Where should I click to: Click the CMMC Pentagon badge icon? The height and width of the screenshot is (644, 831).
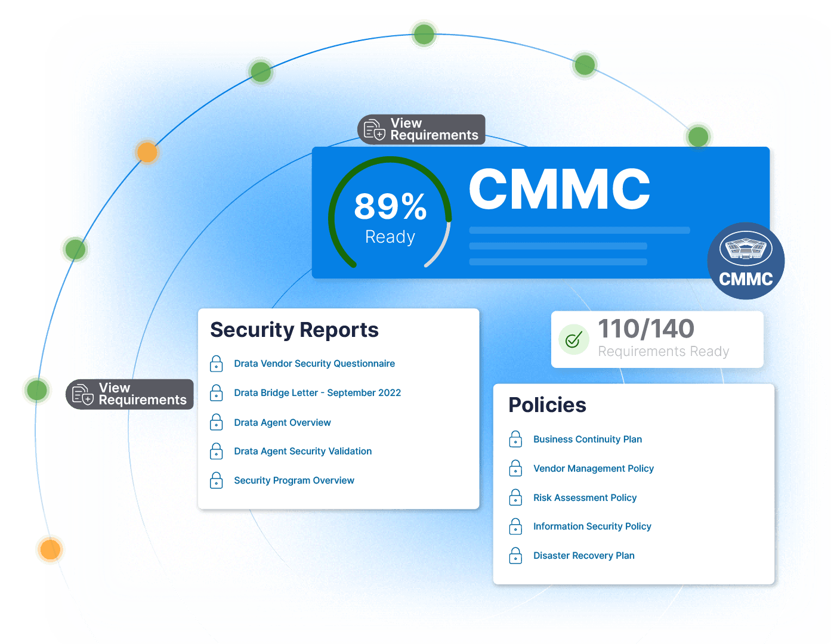(746, 261)
